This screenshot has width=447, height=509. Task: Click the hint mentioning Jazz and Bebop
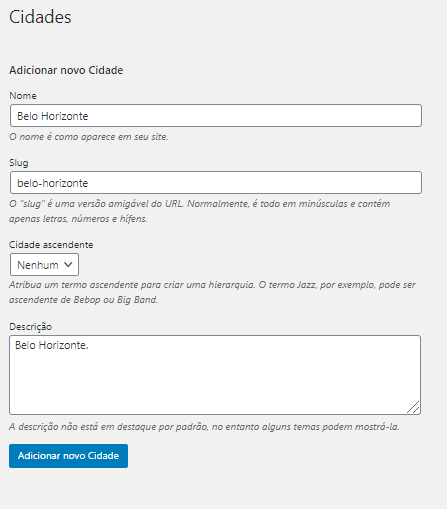click(x=212, y=292)
